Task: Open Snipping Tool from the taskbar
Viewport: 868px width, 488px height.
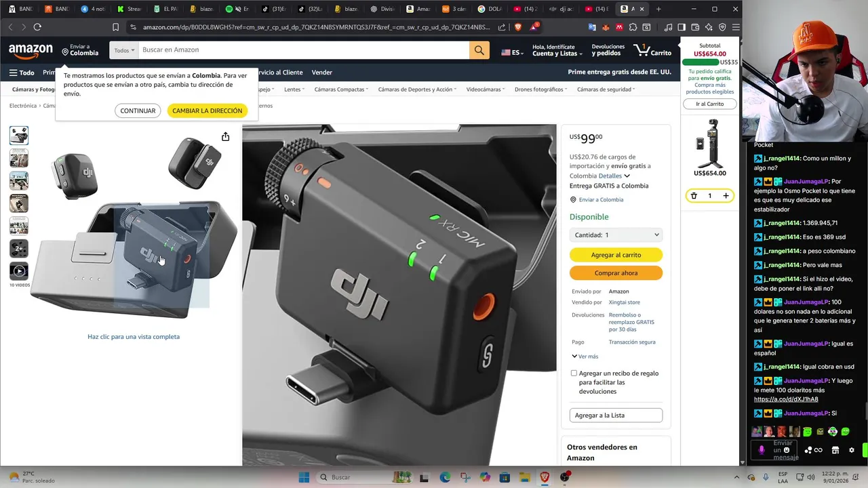Action: pyautogui.click(x=465, y=477)
